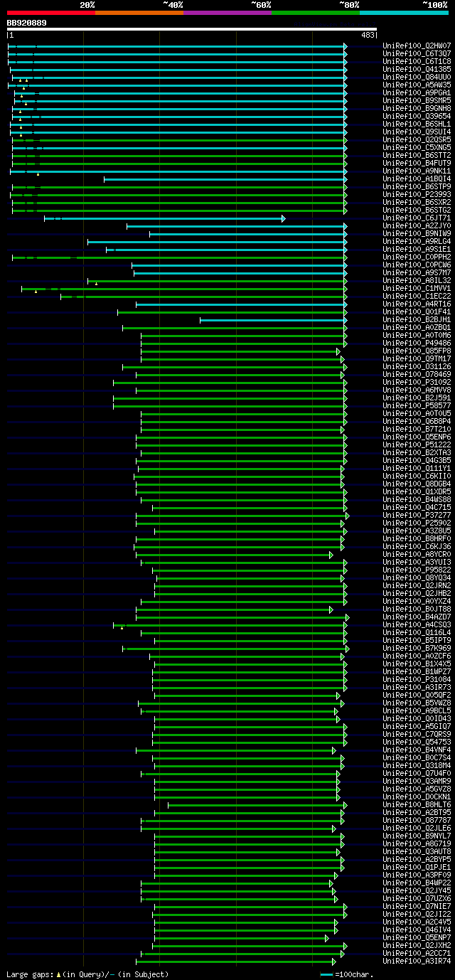Select the UniRef100_B7T210 label
This screenshot has width=455, height=980.
point(417,429)
